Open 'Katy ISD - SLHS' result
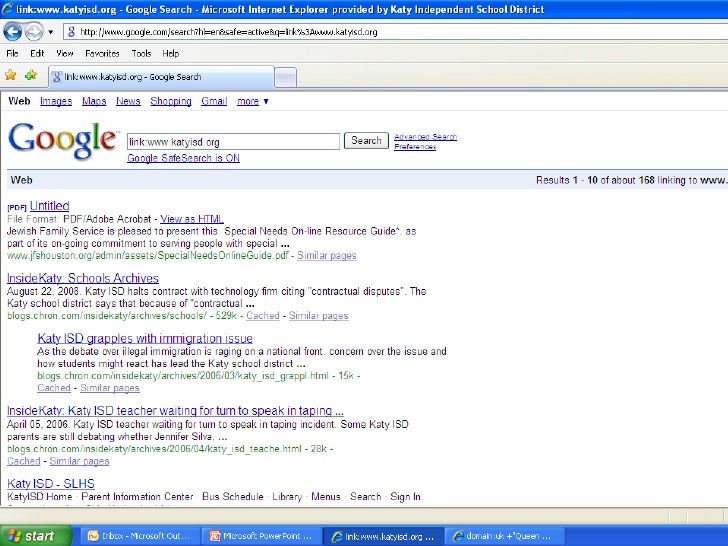 [51, 484]
